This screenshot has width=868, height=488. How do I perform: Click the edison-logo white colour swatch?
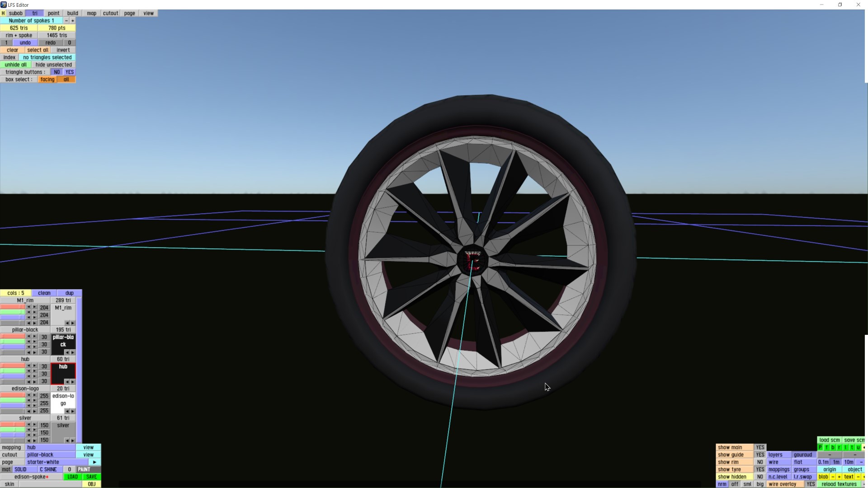tap(63, 401)
